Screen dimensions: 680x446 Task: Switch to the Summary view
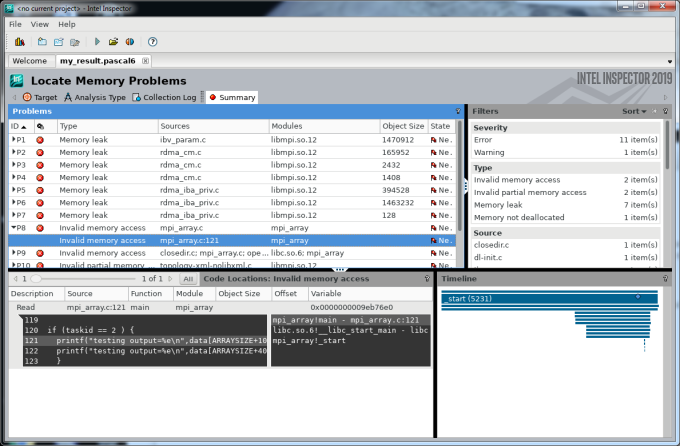pos(232,97)
